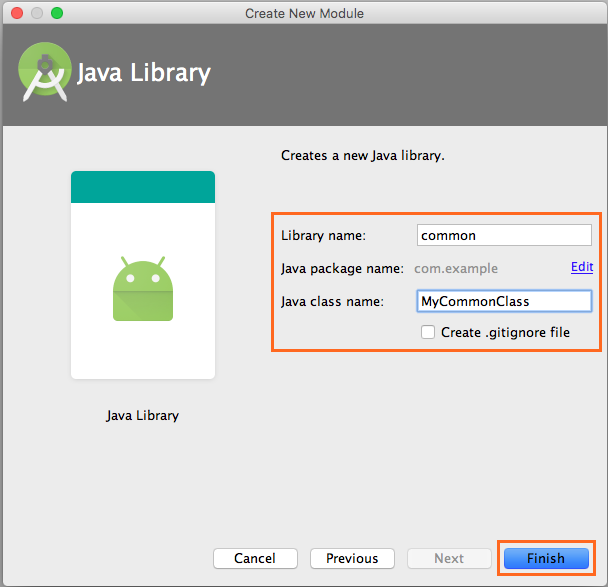
Task: Click the green Android robot thumbnail
Action: click(x=143, y=288)
